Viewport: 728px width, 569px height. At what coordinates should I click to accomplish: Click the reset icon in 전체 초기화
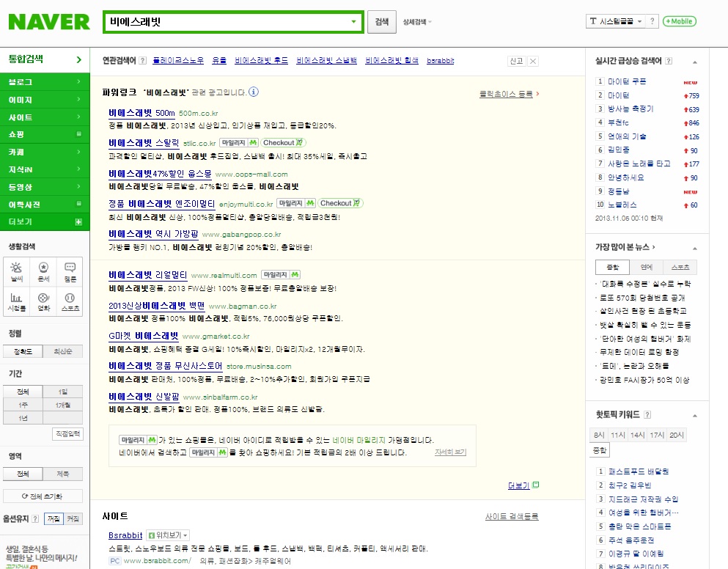25,496
